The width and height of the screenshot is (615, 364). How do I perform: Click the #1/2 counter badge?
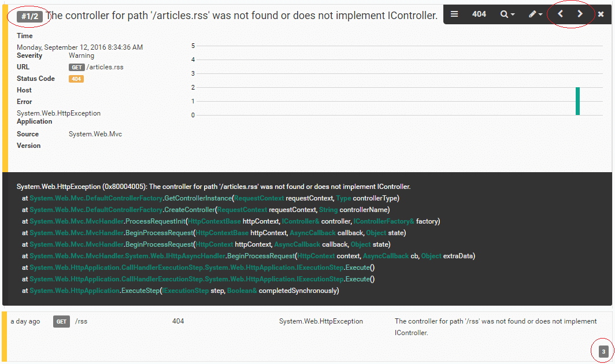coord(29,16)
